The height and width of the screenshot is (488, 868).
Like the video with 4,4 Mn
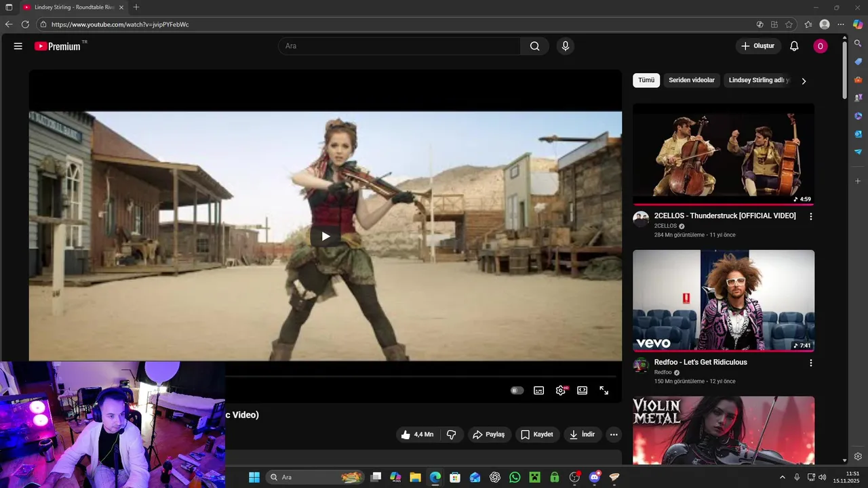417,434
